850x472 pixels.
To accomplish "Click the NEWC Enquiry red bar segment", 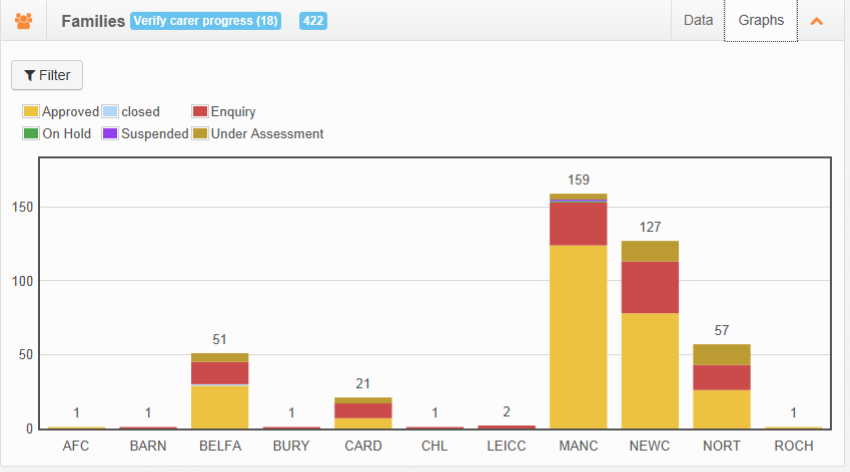I will (x=650, y=287).
